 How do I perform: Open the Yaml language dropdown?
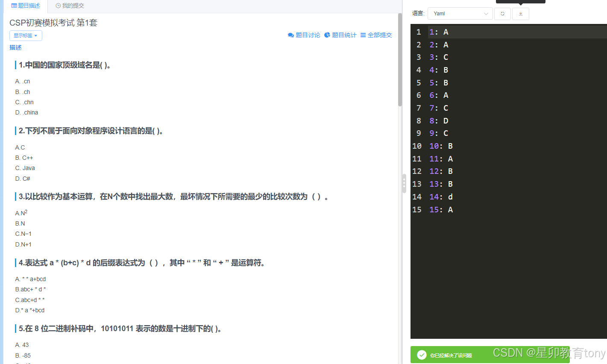click(460, 14)
